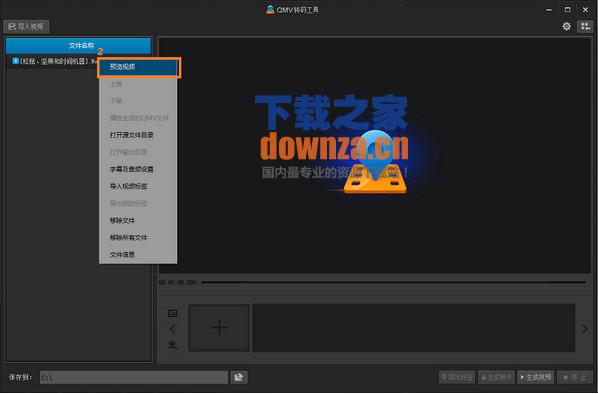Choose 导入视频标签 in the context menu
Screen dimensions: 598x394
(x=138, y=187)
